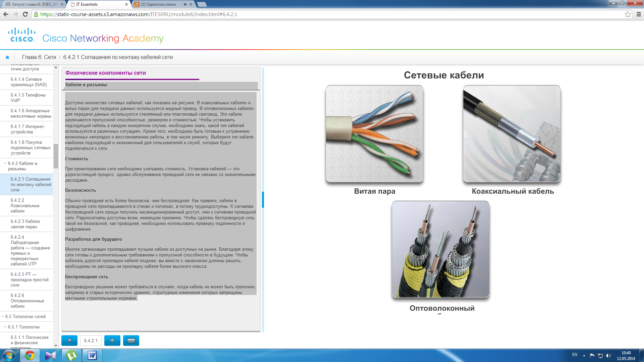The height and width of the screenshot is (362, 644).
Task: Click the Коаксиальный кабель image
Action: tap(512, 134)
